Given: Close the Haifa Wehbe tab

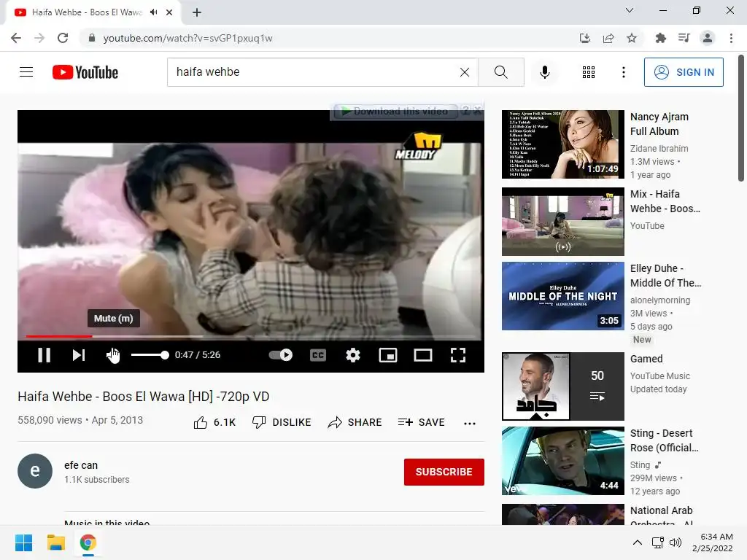Looking at the screenshot, I should point(169,12).
